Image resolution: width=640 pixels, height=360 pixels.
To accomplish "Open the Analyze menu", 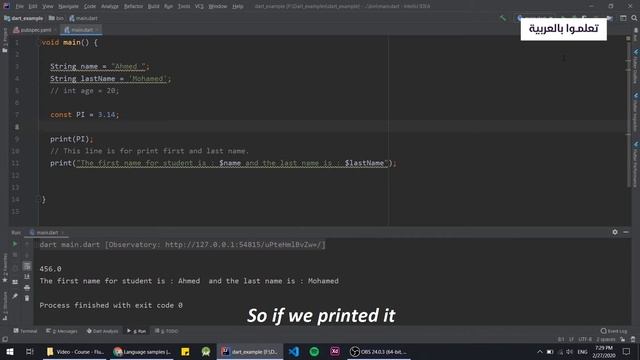I will click(110, 6).
